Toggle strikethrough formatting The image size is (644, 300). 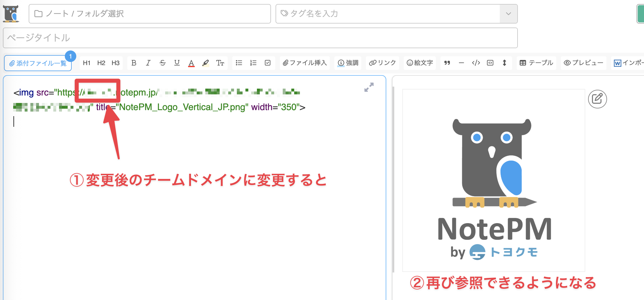[x=163, y=63]
